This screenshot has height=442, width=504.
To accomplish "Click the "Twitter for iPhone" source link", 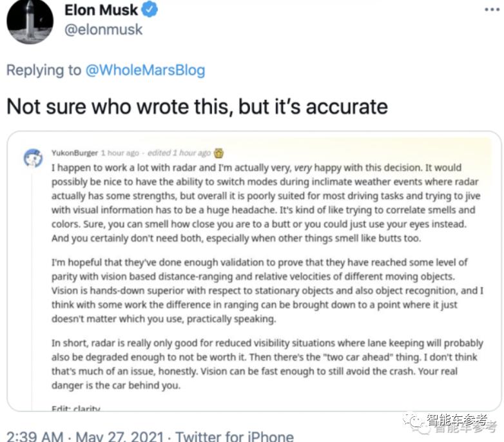I will (x=235, y=436).
